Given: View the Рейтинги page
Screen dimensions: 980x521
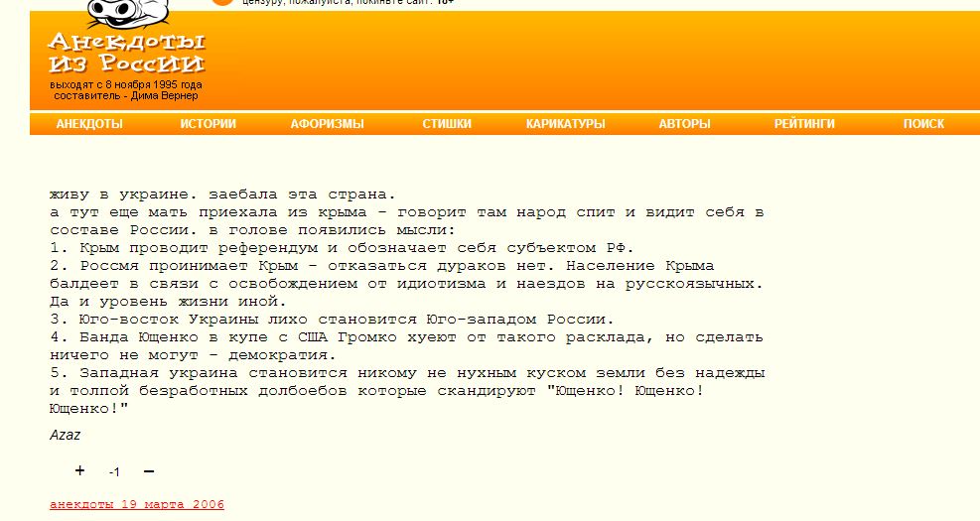Looking at the screenshot, I should pos(804,124).
